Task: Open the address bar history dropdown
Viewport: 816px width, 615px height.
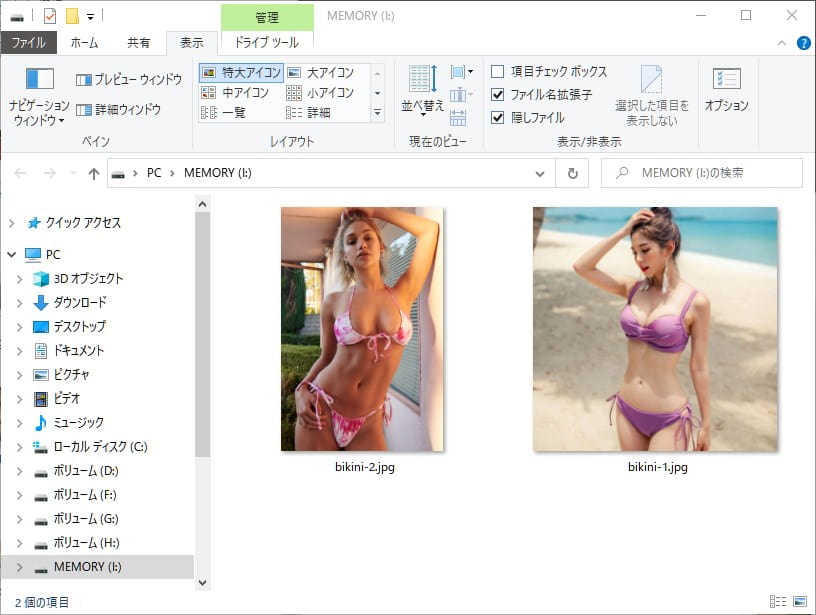Action: [539, 172]
